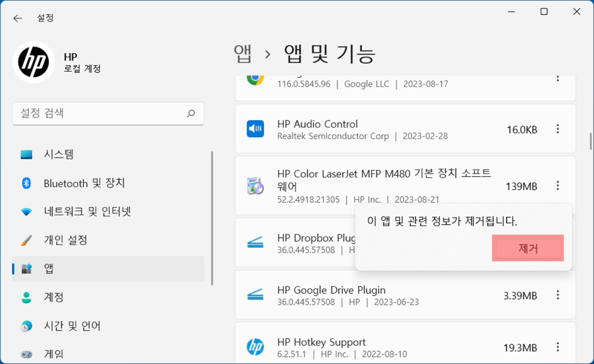Open more options for HP Audio Control
594x364 pixels.
click(557, 129)
